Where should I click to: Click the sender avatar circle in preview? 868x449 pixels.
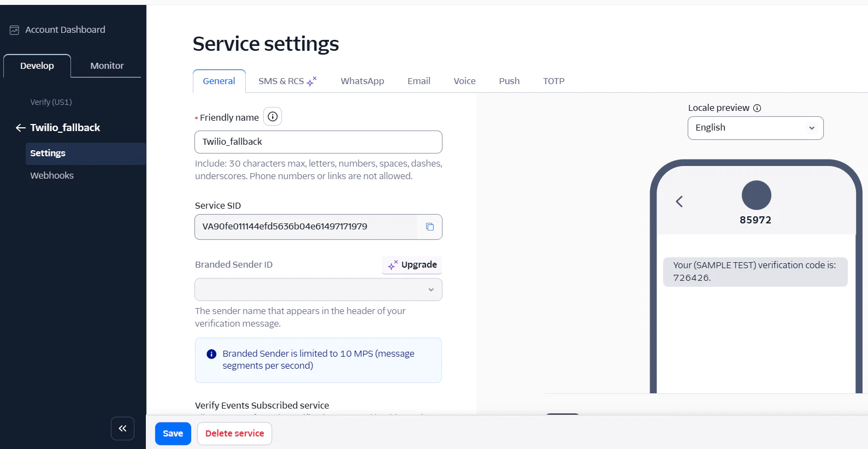pos(756,195)
